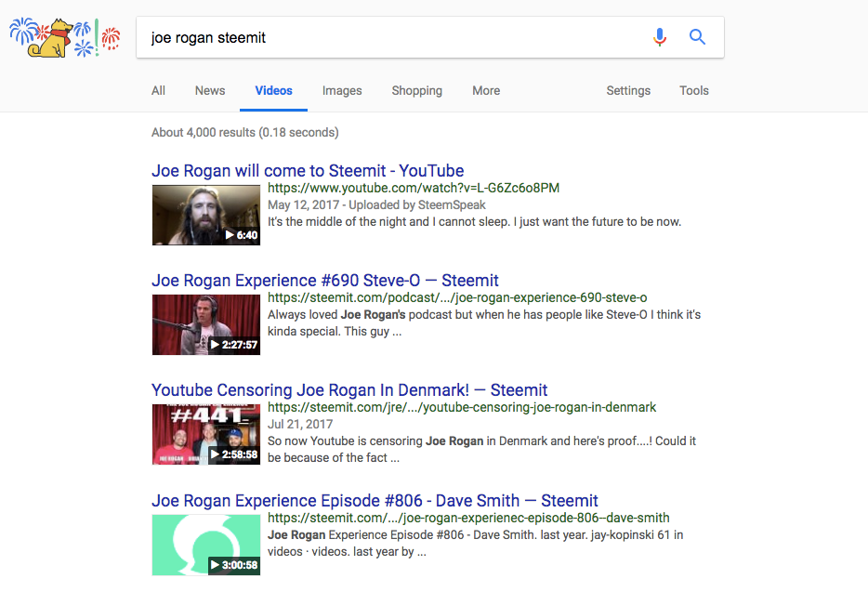868x592 pixels.
Task: Click 'May 12, 2017 - Uploaded by SteemSpeak' text
Action: pyautogui.click(x=376, y=204)
